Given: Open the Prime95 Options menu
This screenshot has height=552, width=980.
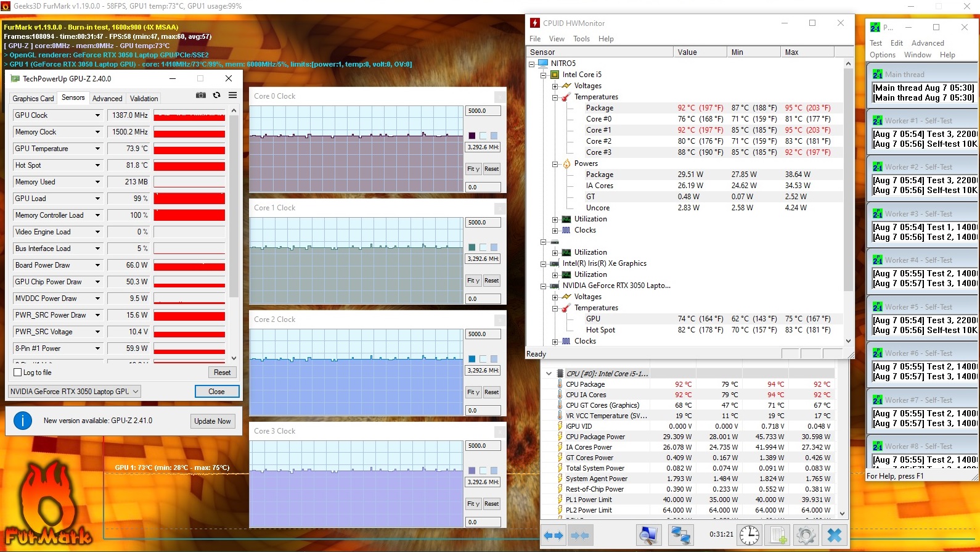Looking at the screenshot, I should pos(883,54).
